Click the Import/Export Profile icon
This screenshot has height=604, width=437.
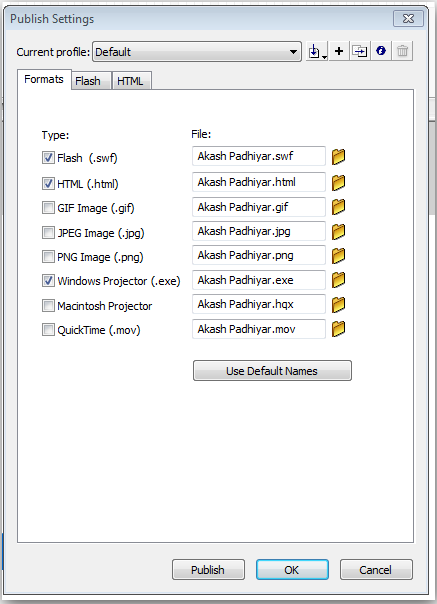pyautogui.click(x=317, y=51)
